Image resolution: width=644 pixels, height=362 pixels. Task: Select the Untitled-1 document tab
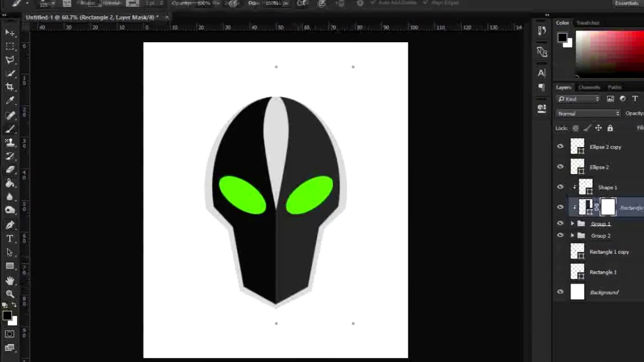coord(92,17)
